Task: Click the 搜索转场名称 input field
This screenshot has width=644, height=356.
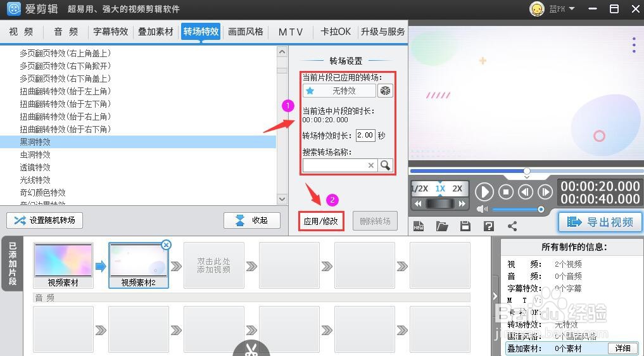Action: coord(339,165)
